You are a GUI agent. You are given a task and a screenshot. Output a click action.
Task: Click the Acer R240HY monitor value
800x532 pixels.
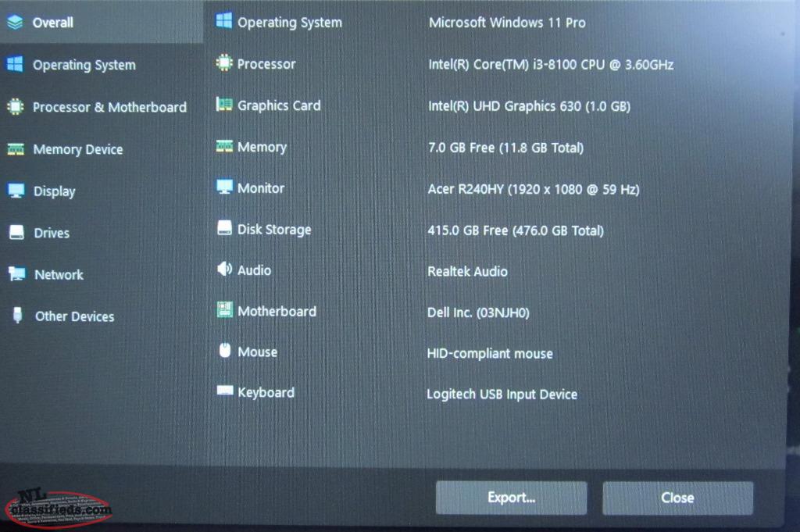coord(533,189)
